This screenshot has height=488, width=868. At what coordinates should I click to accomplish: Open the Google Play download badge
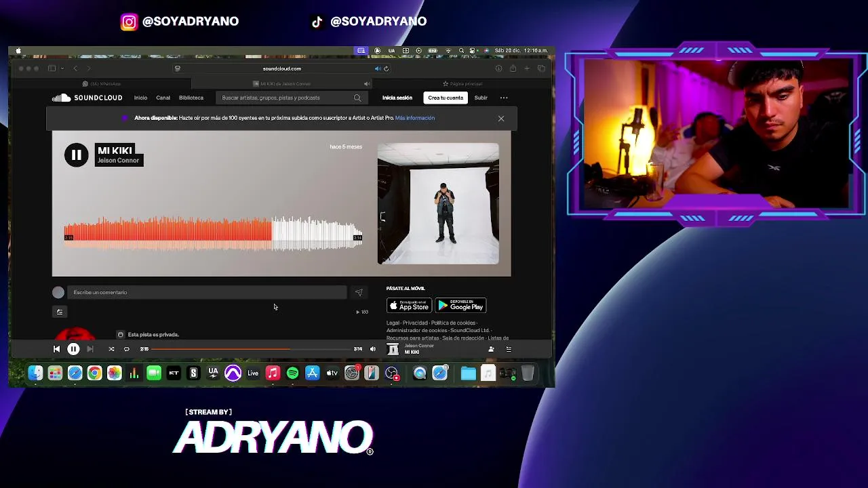tap(460, 306)
